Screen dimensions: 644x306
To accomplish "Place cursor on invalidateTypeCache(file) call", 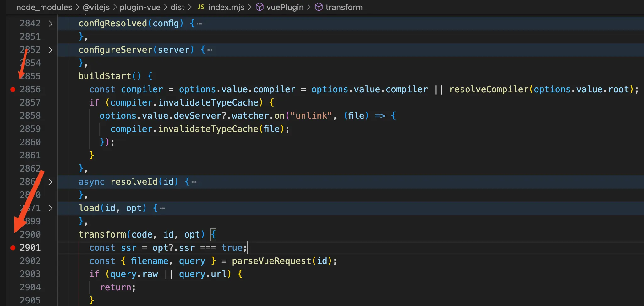I will [208, 129].
